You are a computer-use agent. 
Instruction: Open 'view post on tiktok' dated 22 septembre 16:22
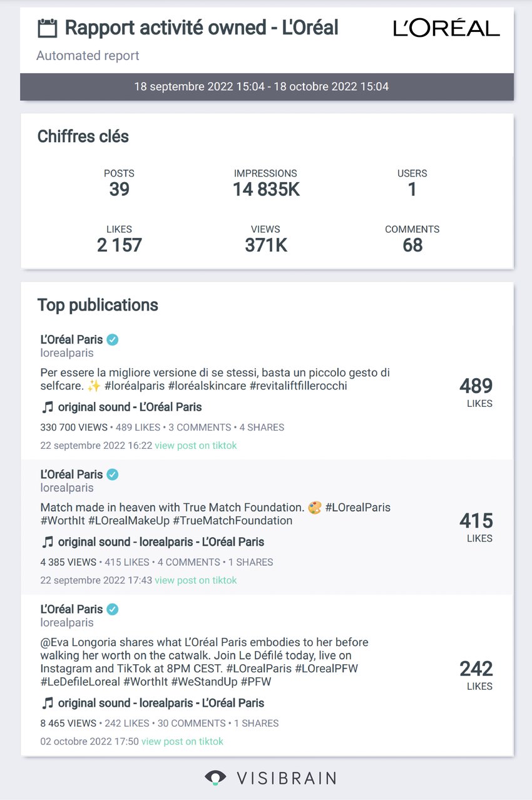coord(196,446)
